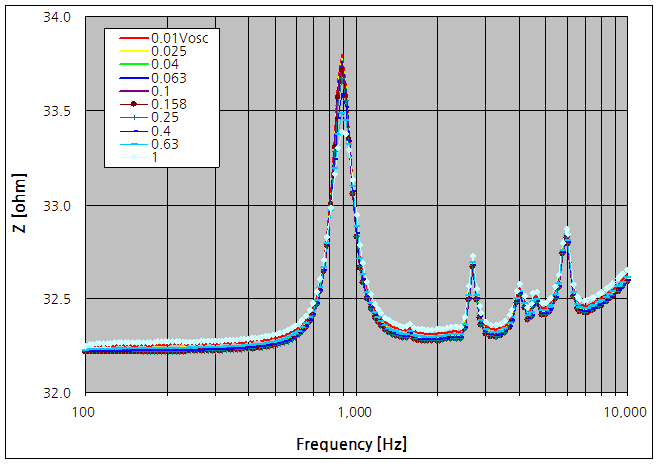659x464 pixels.
Task: Select the Z [ohm] axis title
Action: [19, 203]
